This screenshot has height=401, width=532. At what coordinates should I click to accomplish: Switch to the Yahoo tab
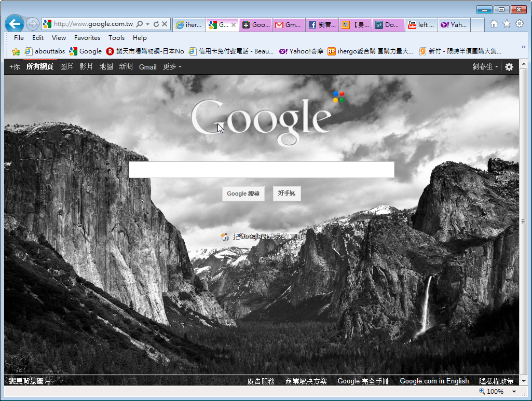pos(454,25)
